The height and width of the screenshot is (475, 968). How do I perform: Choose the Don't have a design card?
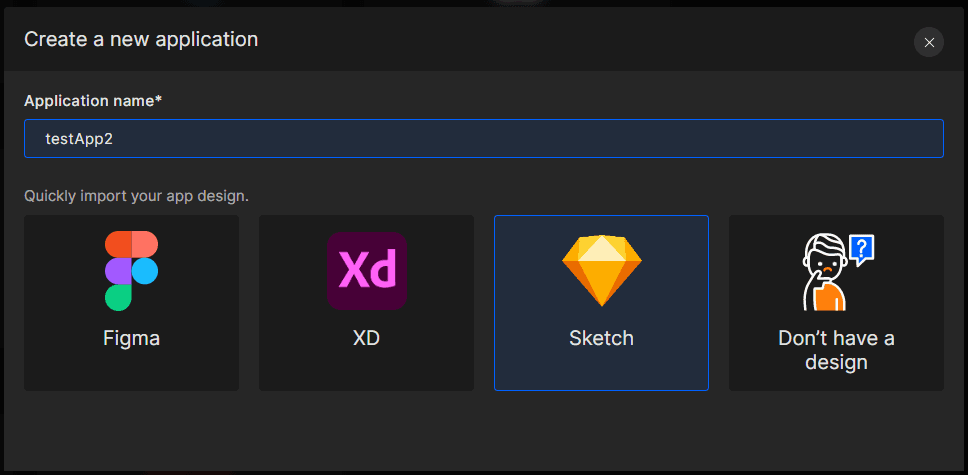tap(837, 303)
